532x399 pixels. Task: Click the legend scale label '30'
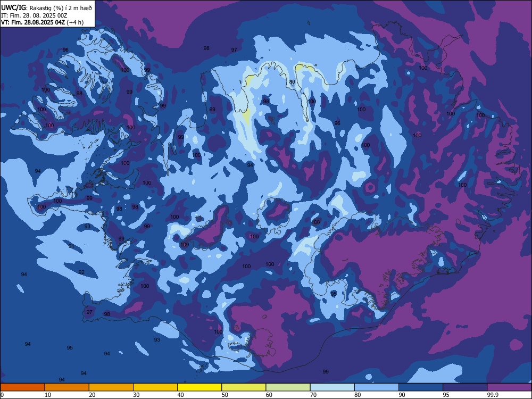tap(136, 395)
